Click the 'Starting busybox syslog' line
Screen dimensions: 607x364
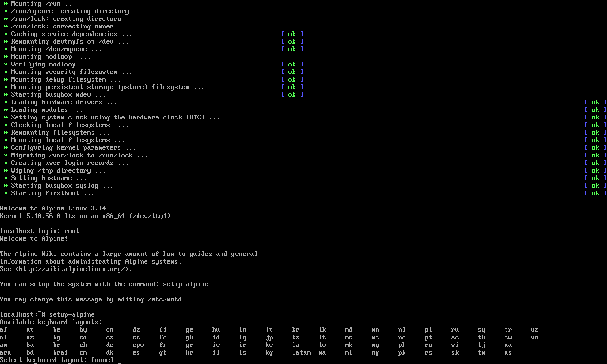[x=59, y=186]
